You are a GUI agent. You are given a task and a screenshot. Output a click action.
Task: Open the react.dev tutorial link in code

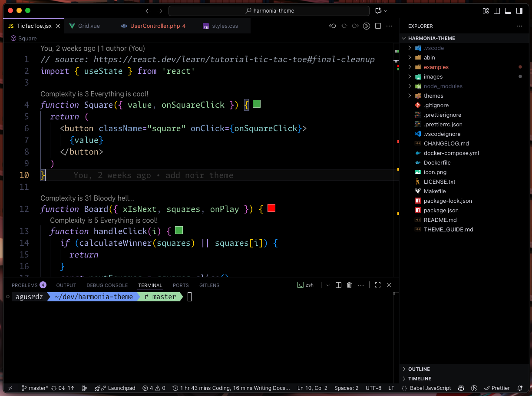tap(234, 59)
